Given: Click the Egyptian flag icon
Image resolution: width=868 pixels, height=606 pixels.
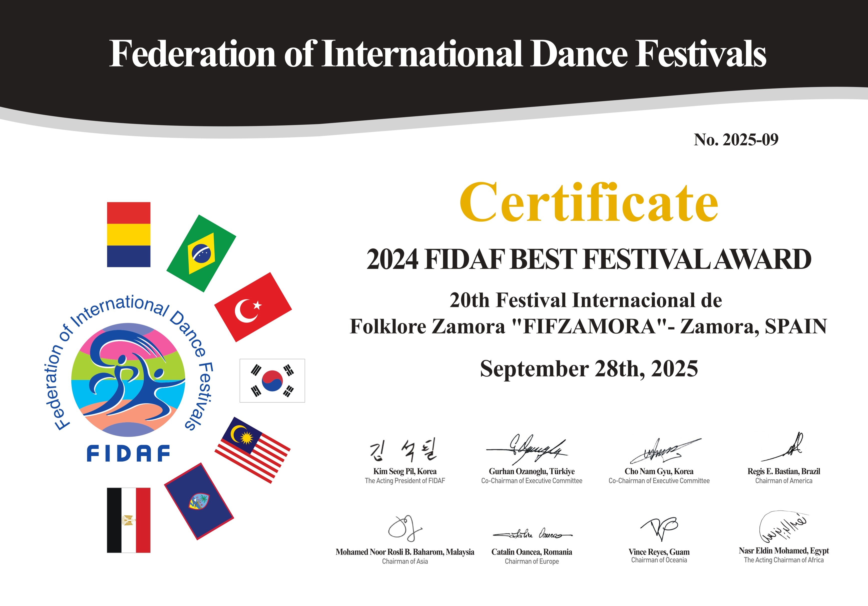Looking at the screenshot, I should click(129, 520).
